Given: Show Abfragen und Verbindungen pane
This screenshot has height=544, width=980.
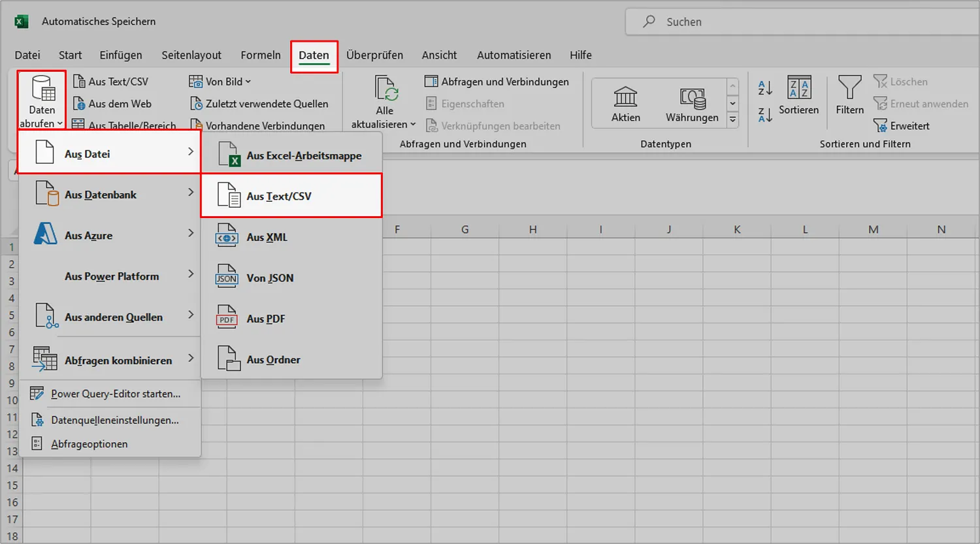Looking at the screenshot, I should point(497,81).
